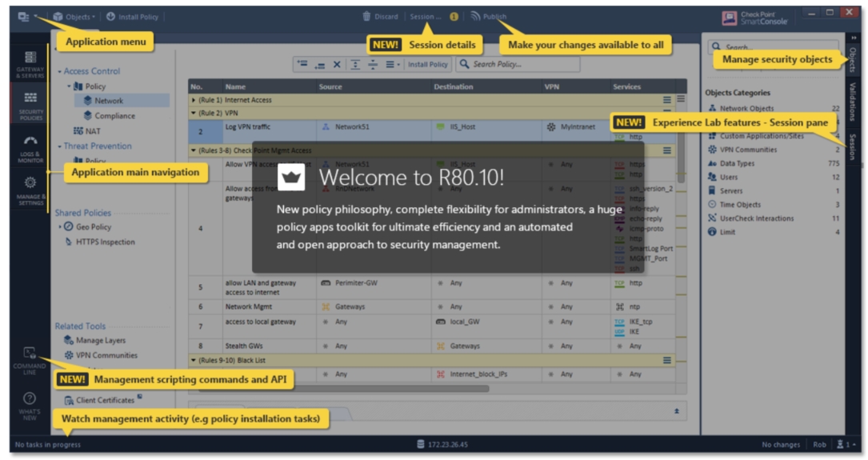Image resolution: width=868 pixels, height=460 pixels.
Task: Open the Objects dropdown in top bar
Action: [x=74, y=17]
